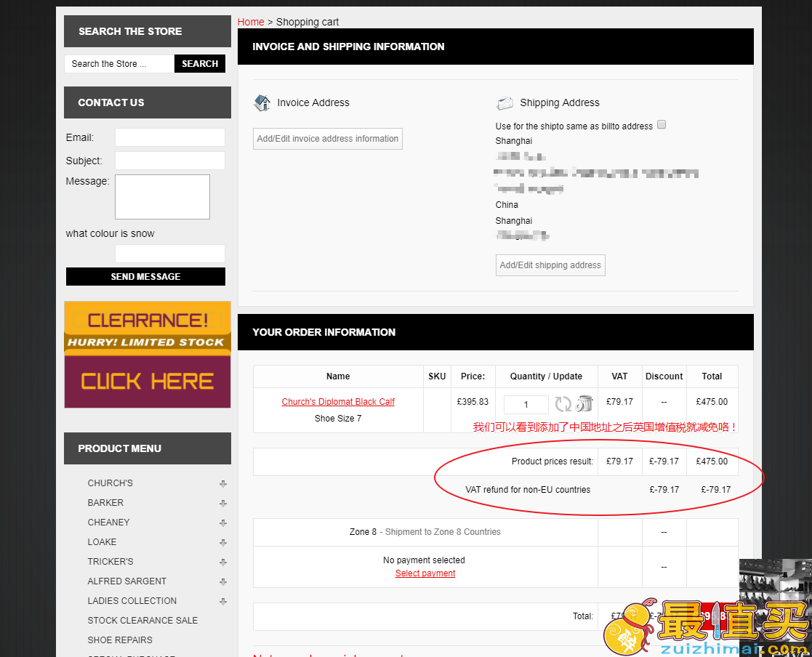This screenshot has width=812, height=657.
Task: Click the trash can remove item icon
Action: click(584, 403)
